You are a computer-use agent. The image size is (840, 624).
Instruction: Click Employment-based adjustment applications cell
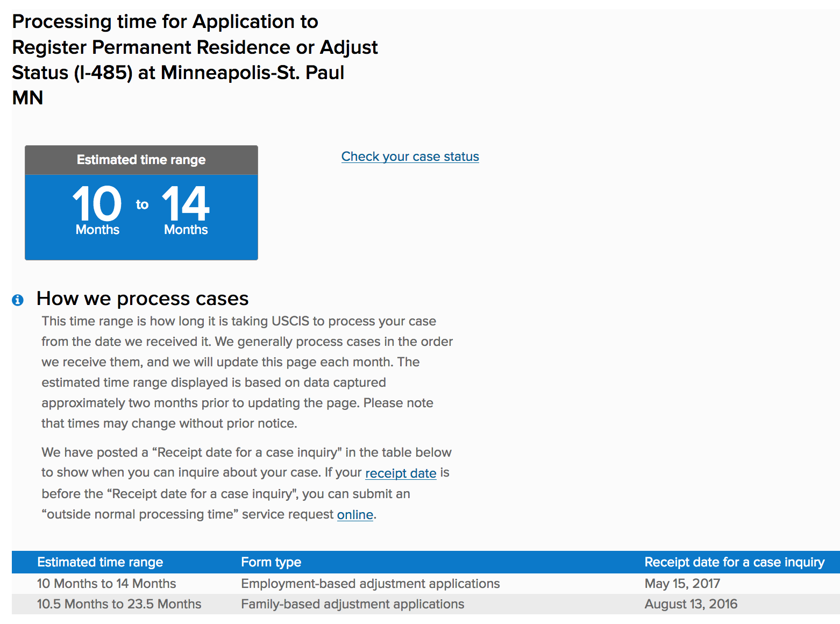point(371,584)
